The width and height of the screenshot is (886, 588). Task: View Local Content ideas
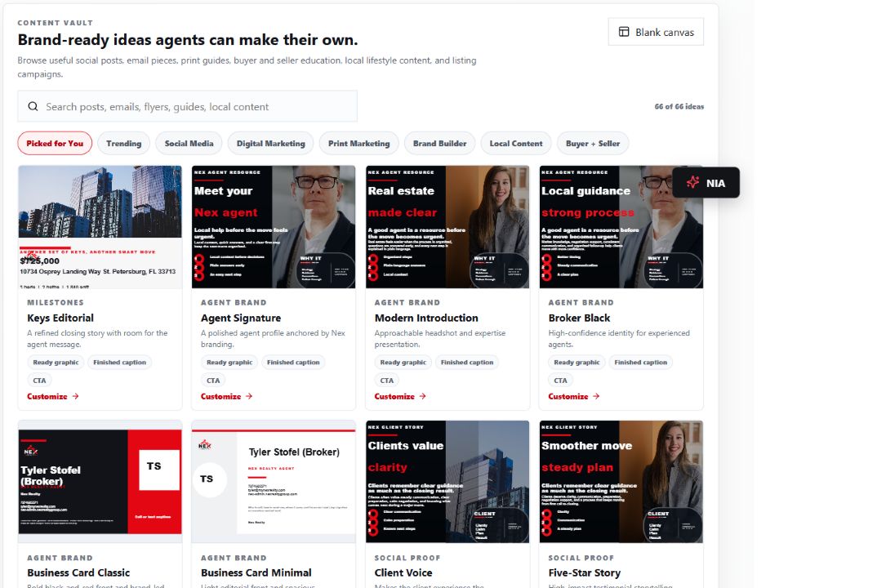pyautogui.click(x=516, y=144)
